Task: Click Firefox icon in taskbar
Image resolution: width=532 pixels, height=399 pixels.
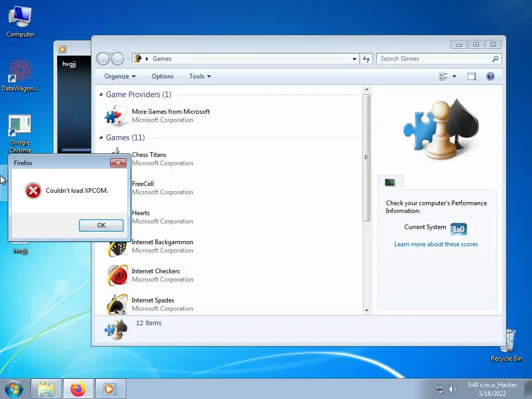Action: point(78,389)
